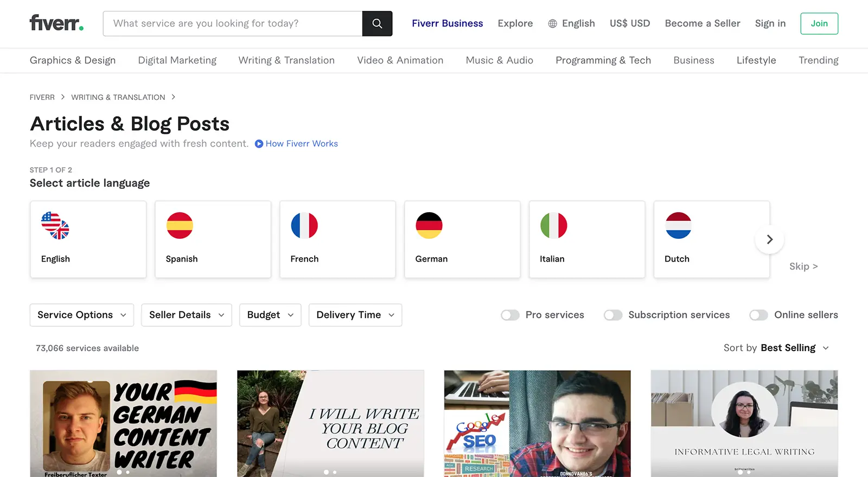This screenshot has width=868, height=477.
Task: Toggle Subscription services on
Action: (x=613, y=315)
